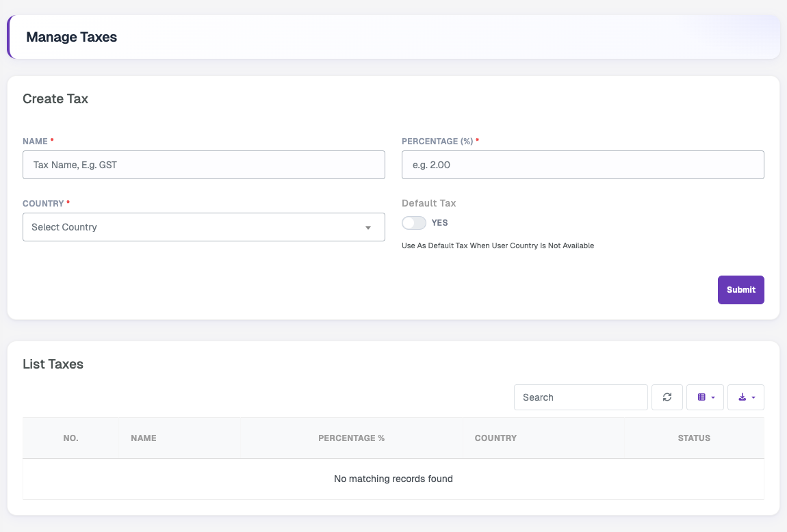Screen dimensions: 787x532
Task: Focus the tax Name input field
Action: coord(204,165)
